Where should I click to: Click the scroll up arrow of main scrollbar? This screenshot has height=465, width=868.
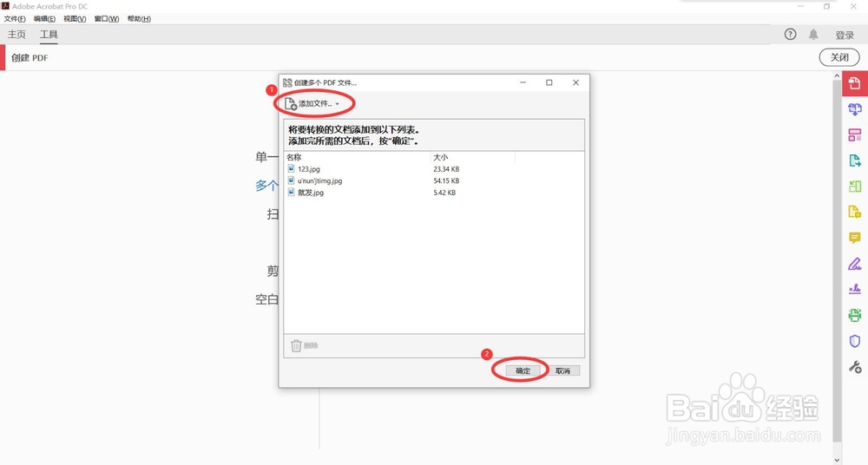point(837,75)
